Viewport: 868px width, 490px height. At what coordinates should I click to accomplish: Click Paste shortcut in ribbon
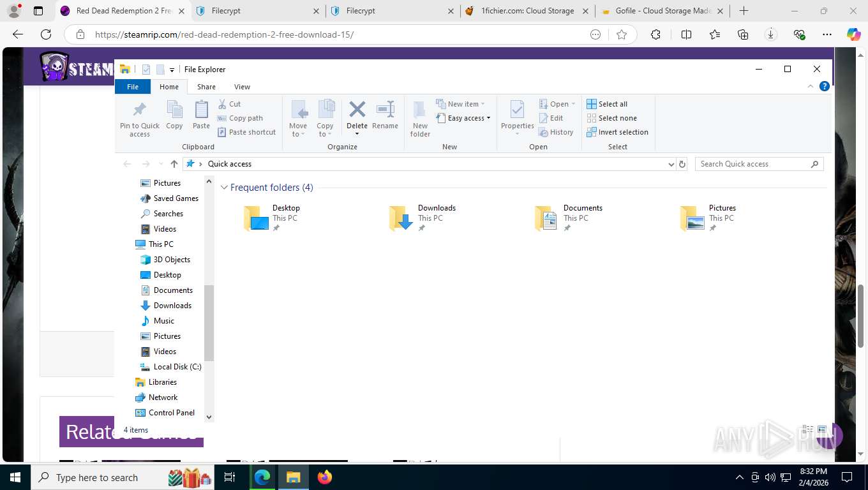tap(246, 132)
